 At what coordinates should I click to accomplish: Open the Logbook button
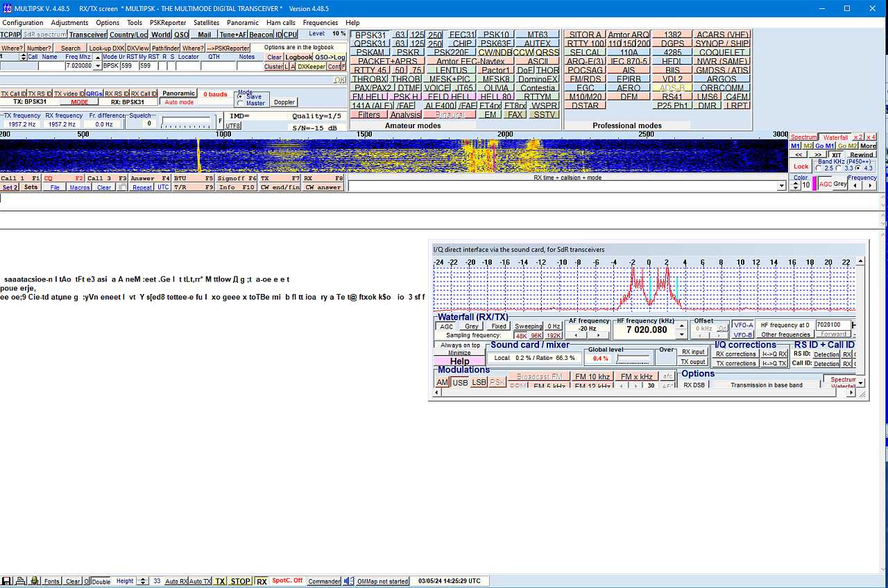[x=299, y=58]
